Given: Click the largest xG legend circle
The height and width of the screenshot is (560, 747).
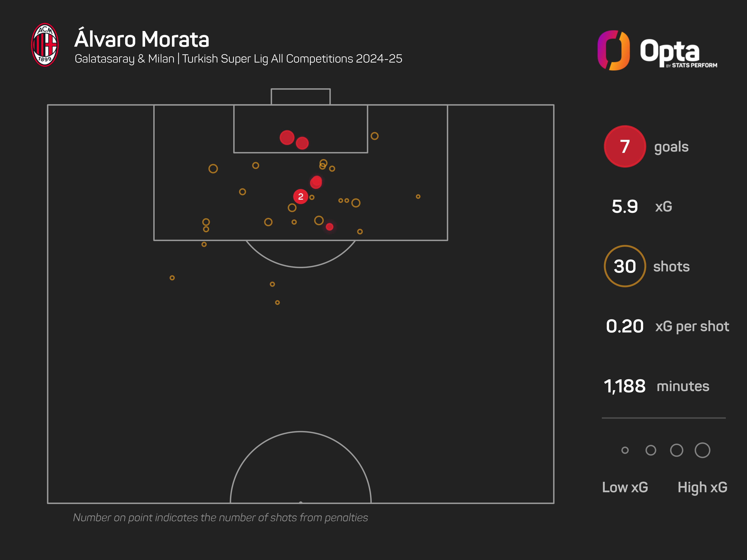Looking at the screenshot, I should [x=702, y=450].
